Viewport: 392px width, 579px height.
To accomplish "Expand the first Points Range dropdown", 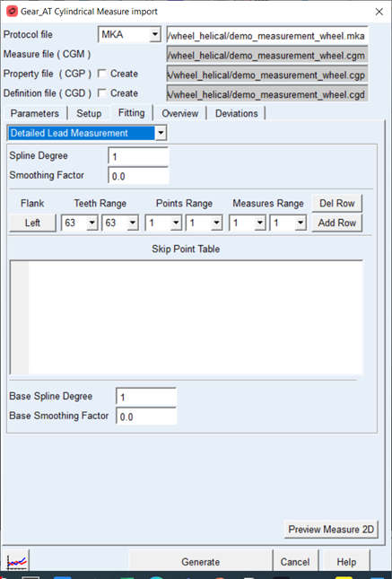I will coord(176,223).
